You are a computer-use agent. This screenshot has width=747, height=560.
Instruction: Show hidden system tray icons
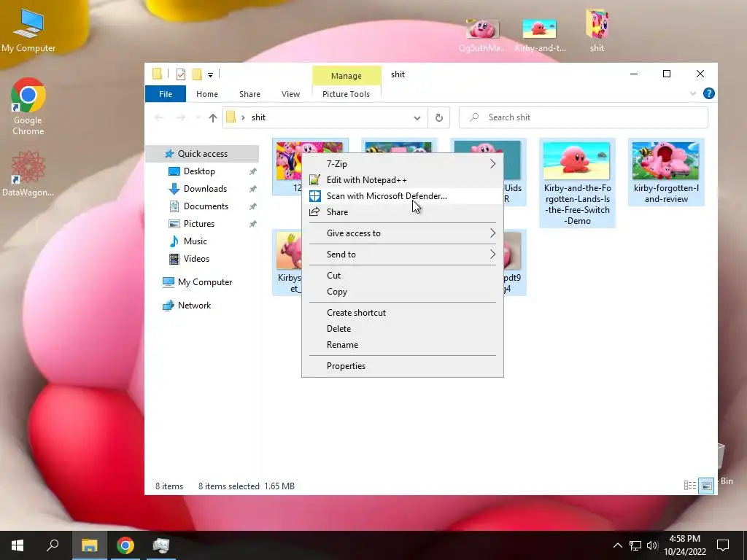[x=617, y=545]
